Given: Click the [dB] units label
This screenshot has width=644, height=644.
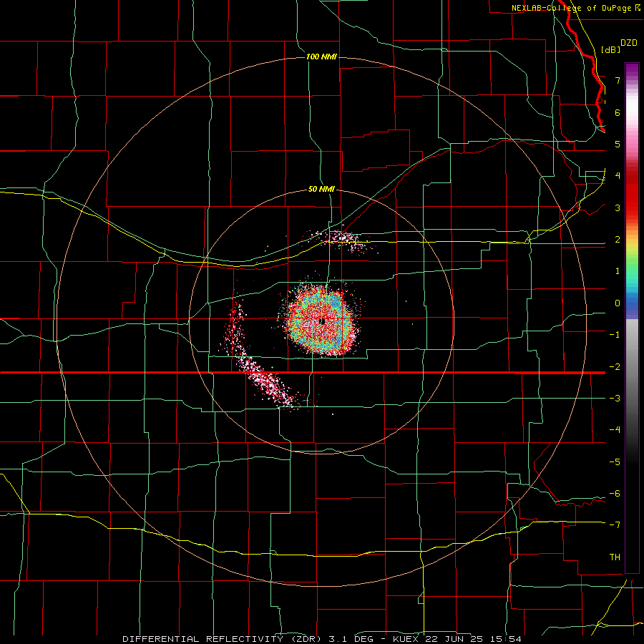Looking at the screenshot, I should tap(611, 49).
